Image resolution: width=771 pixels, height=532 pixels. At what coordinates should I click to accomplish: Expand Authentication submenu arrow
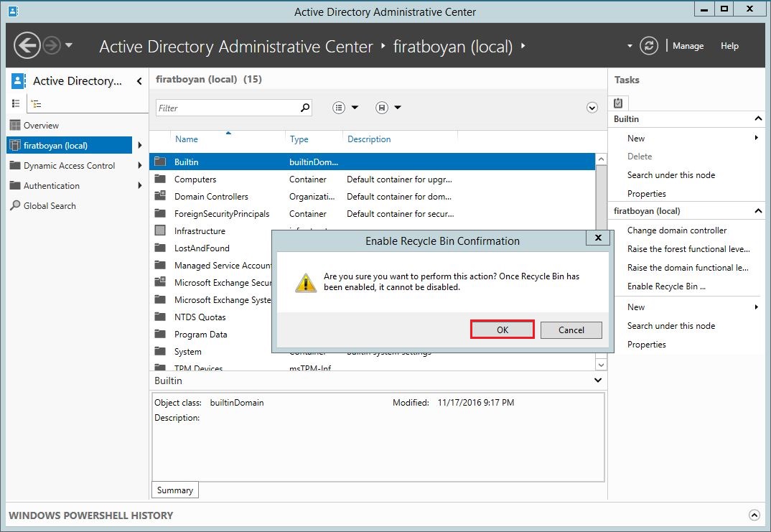(x=140, y=186)
